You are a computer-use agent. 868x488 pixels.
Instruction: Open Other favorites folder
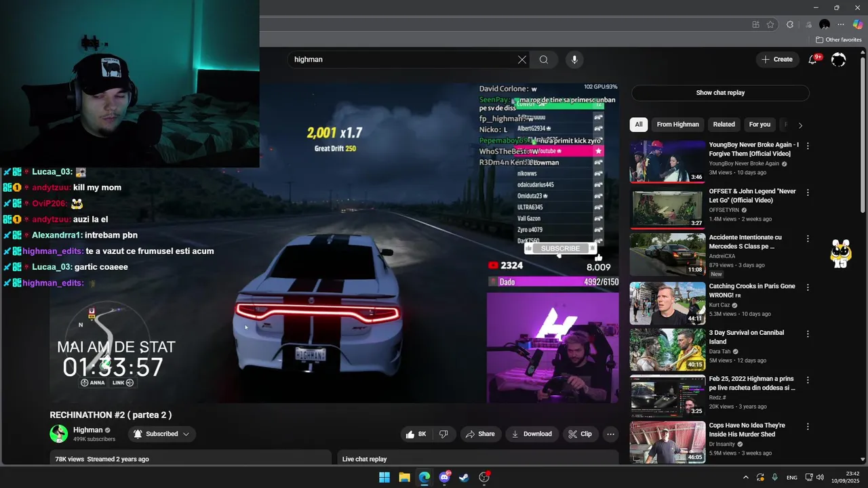coord(838,40)
